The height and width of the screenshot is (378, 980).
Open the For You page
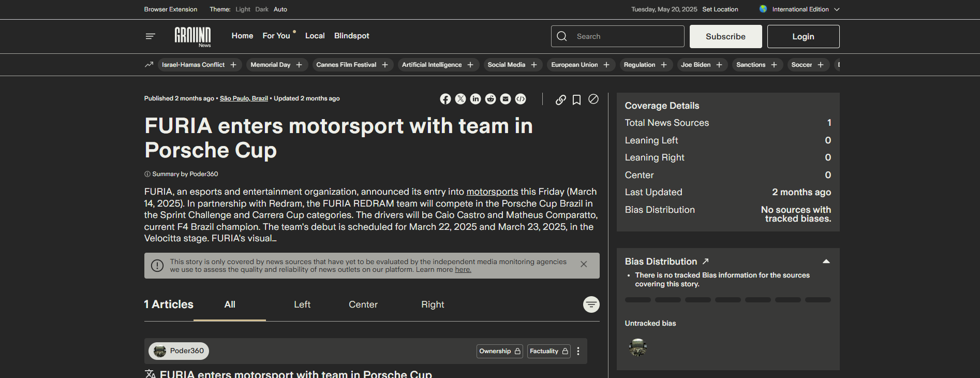[276, 36]
